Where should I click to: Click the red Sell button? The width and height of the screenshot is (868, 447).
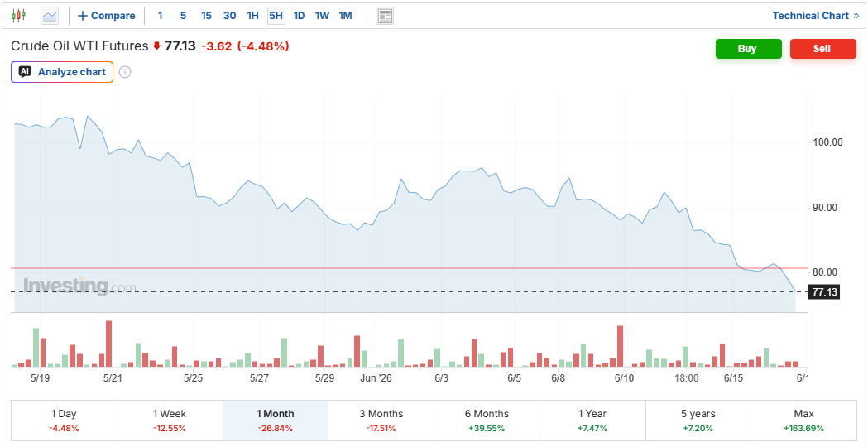pos(823,49)
